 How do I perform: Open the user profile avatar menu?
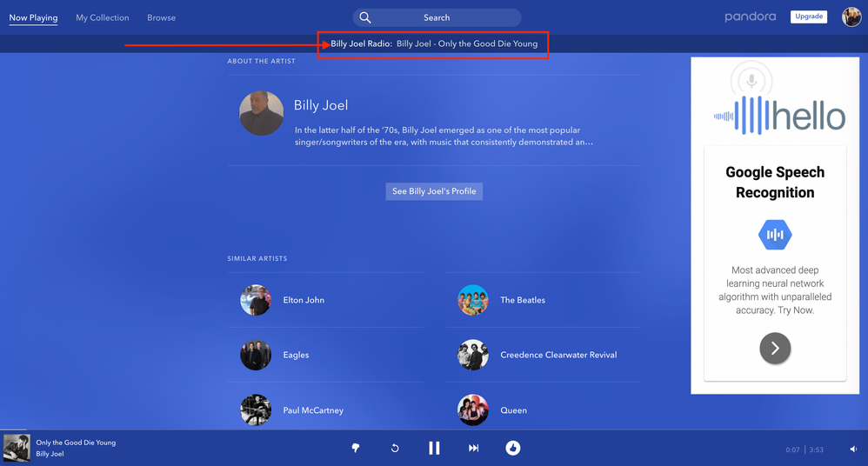point(851,17)
